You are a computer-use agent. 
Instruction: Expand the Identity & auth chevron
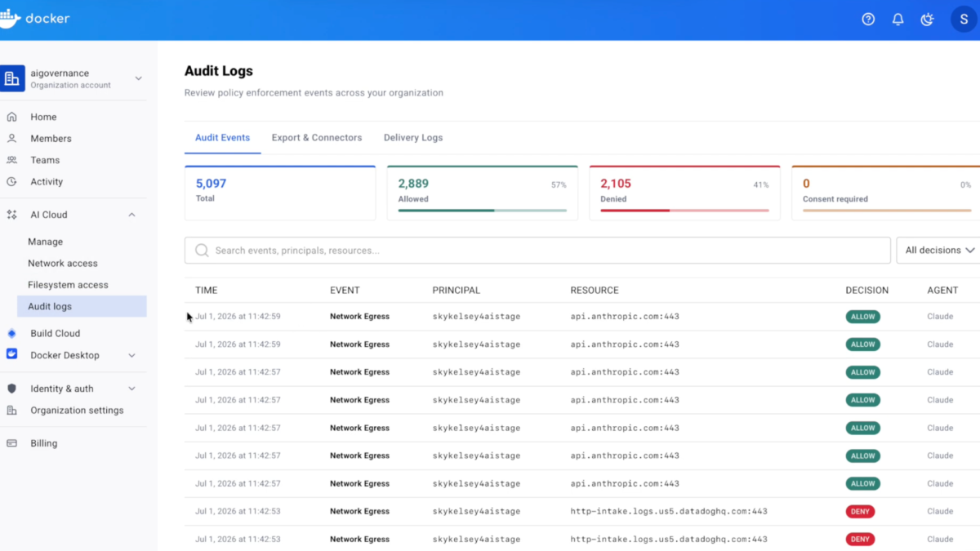[131, 389]
